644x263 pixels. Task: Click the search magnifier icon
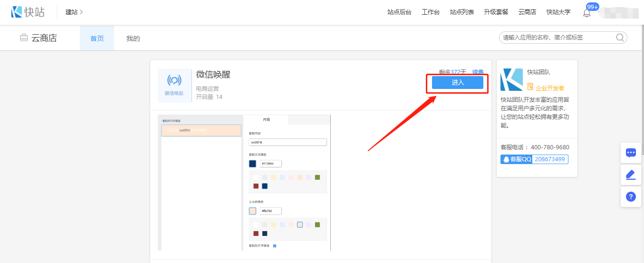(620, 38)
